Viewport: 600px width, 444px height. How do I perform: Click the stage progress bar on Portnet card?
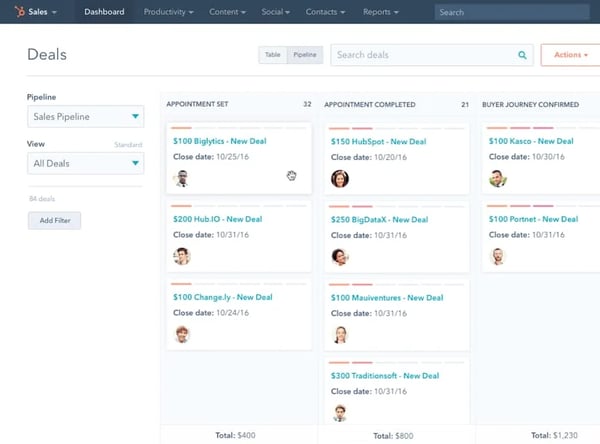[x=520, y=205]
